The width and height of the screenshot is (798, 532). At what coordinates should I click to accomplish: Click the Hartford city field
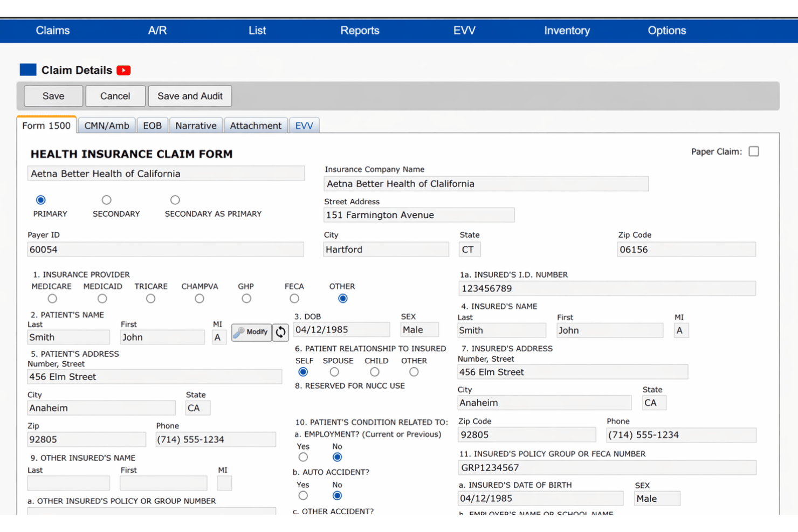pyautogui.click(x=386, y=250)
